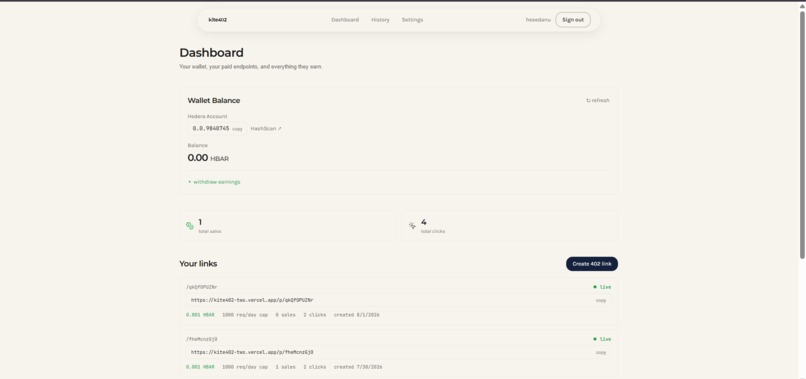Click the total clicks cursor icon
Image resolution: width=806 pixels, height=379 pixels.
(412, 226)
